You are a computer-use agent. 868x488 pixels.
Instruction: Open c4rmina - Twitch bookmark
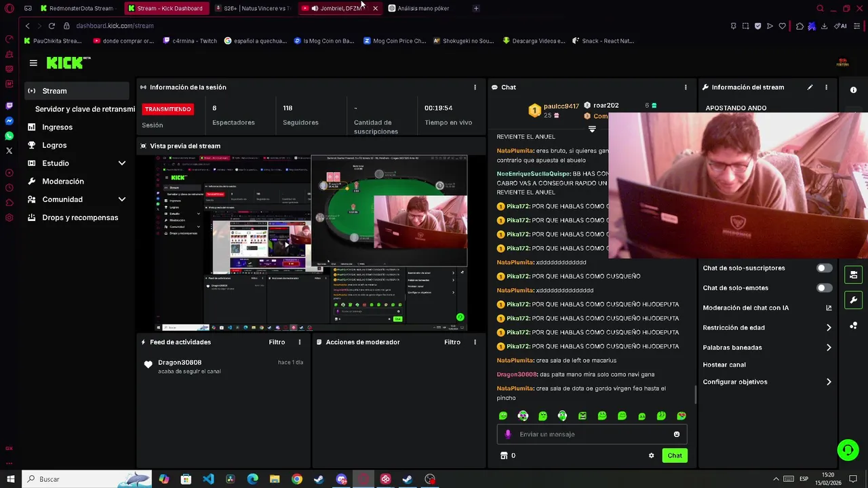[190, 41]
